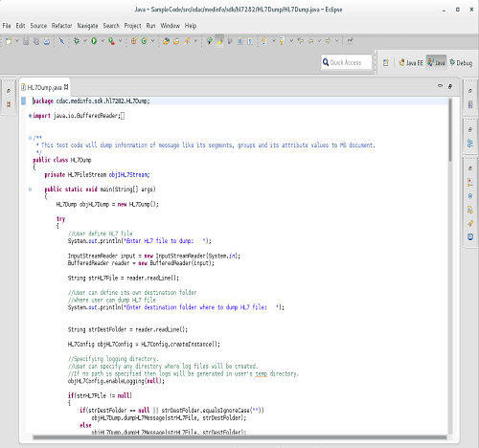This screenshot has height=448, width=479.
Task: Minimize the editor area
Action: point(440,86)
